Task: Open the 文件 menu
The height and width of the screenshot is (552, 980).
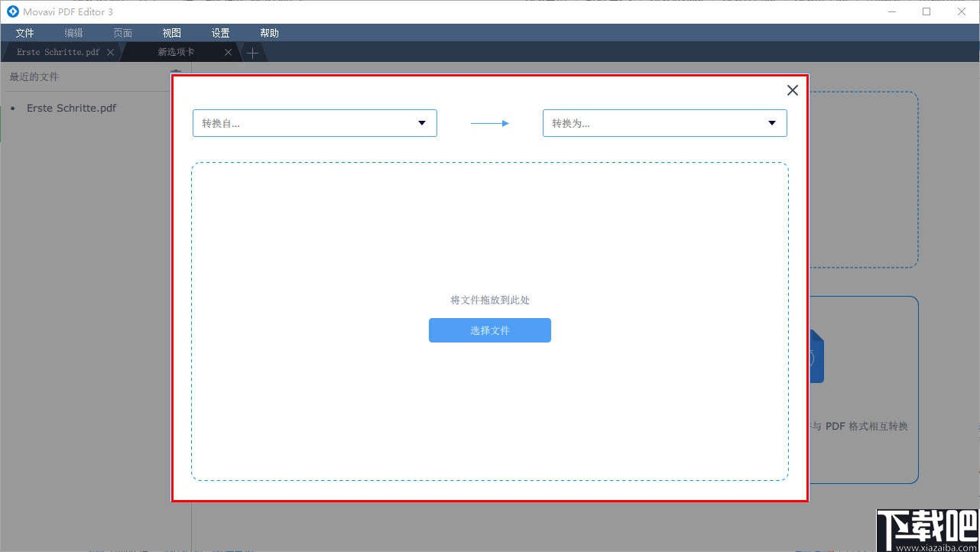Action: [24, 32]
